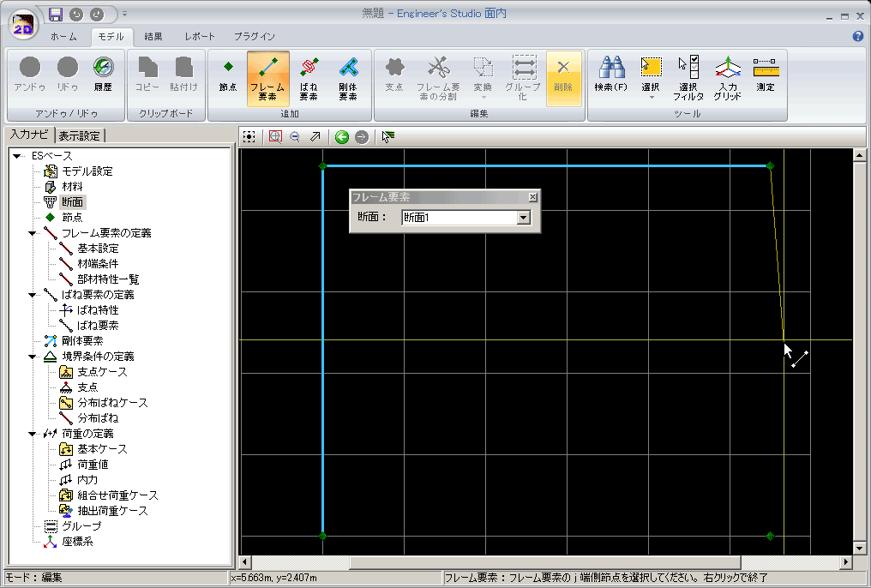This screenshot has width=871, height=588.
Task: Open the 検索(F) binoculars search tool
Action: [611, 75]
